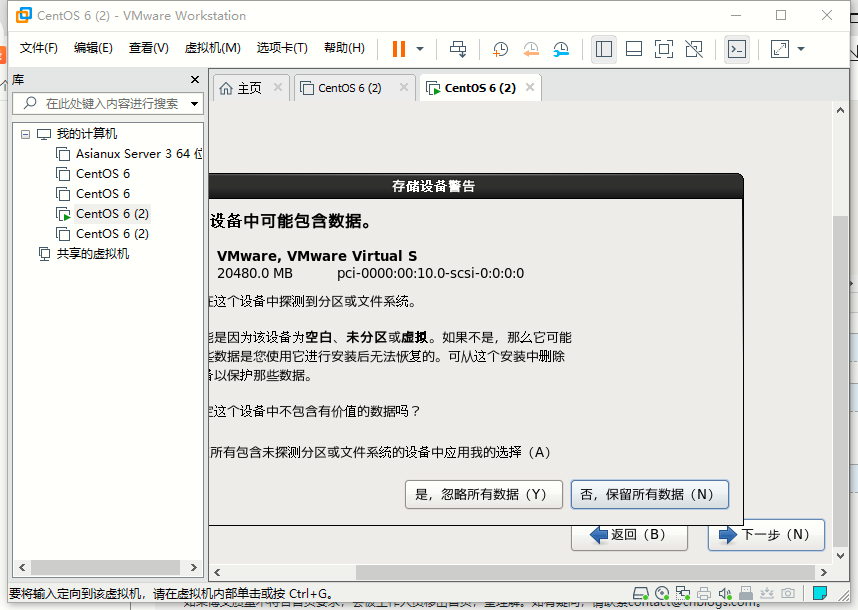Click the VM view scroll left arrow
The height and width of the screenshot is (610, 858).
click(x=217, y=572)
